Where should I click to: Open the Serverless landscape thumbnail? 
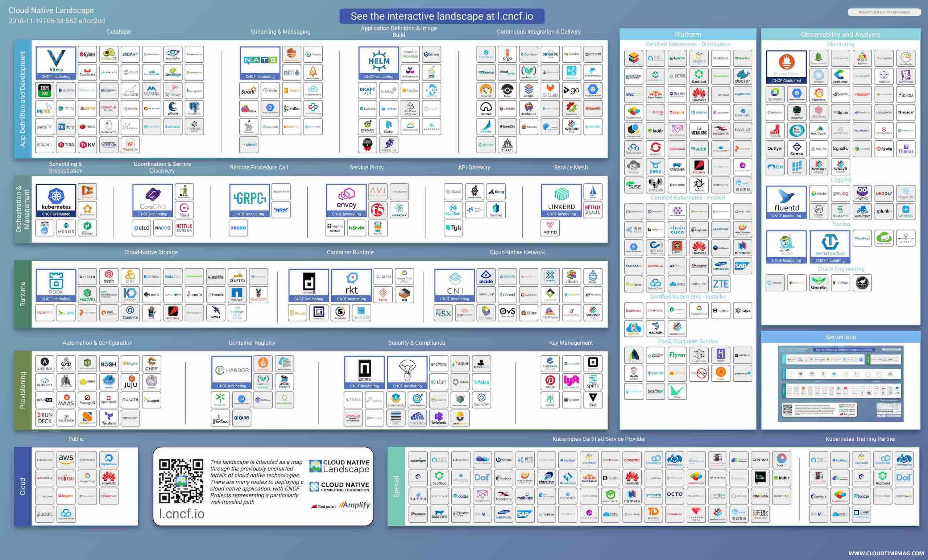pos(841,384)
